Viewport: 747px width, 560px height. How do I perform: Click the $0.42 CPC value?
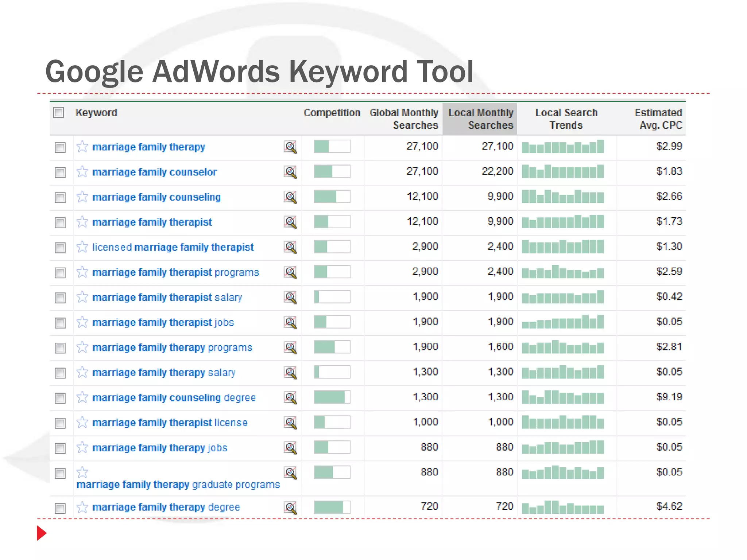point(669,296)
